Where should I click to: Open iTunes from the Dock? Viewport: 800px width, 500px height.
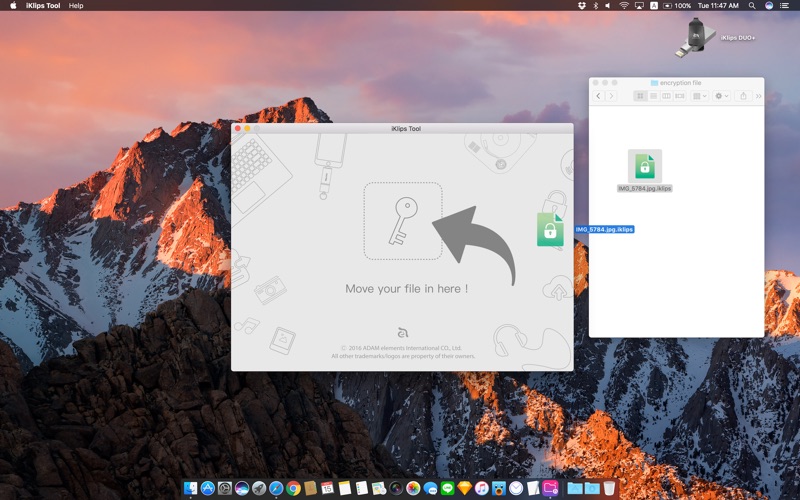482,488
